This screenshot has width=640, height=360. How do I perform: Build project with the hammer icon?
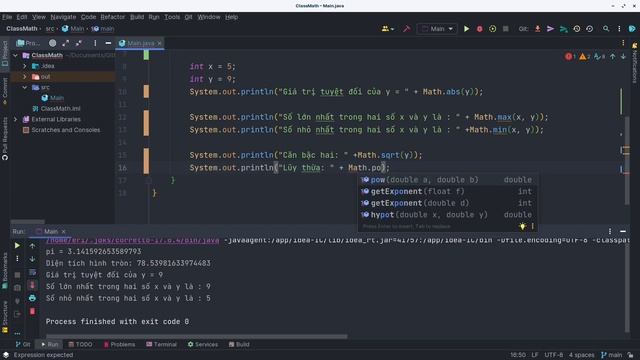point(407,29)
